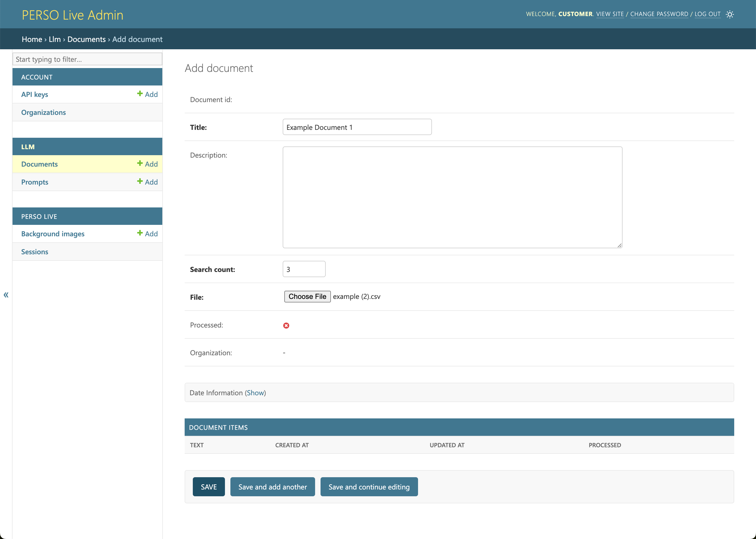Click the red Processed status icon
The height and width of the screenshot is (539, 756).
coord(286,326)
